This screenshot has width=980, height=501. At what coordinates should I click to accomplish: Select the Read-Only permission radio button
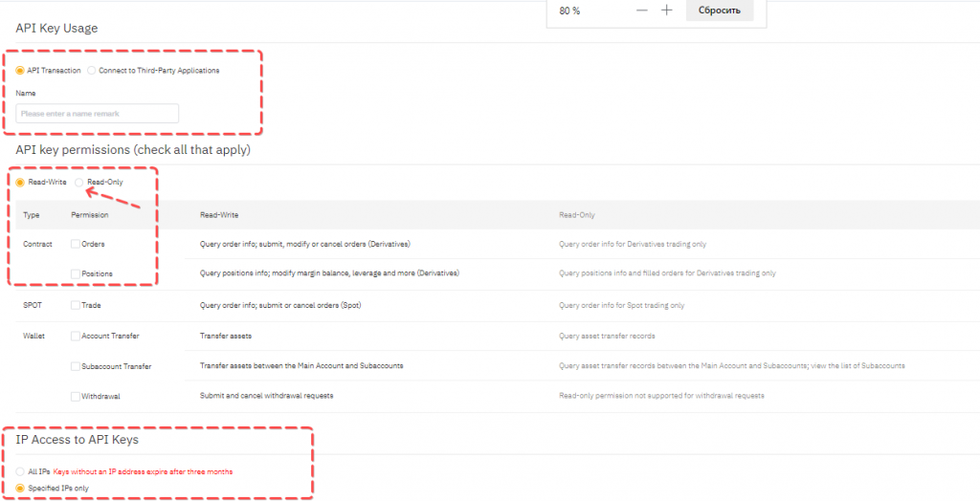tap(78, 183)
